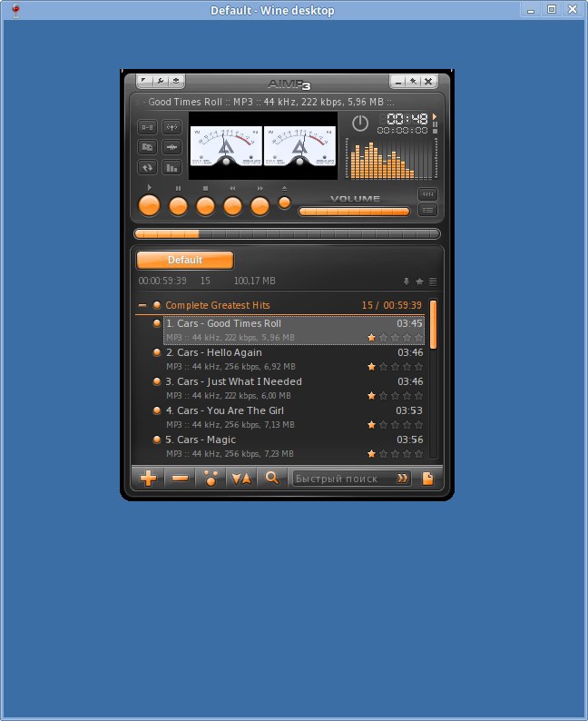Screen dimensions: 588x721
Task: Click the power icon next to timer
Action: pos(360,123)
